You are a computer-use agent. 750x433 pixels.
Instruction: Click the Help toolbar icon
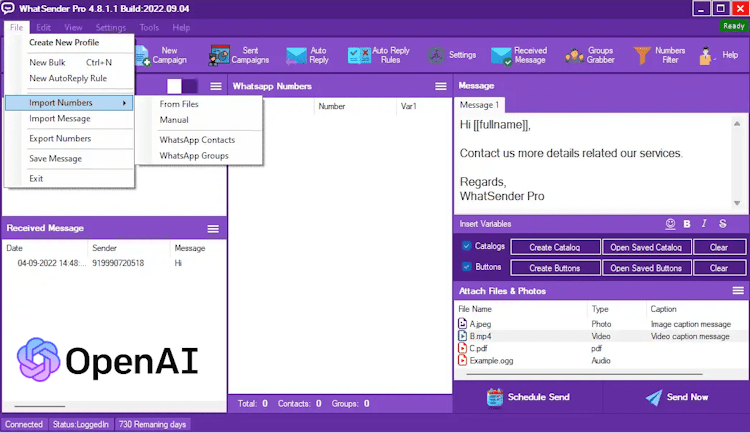718,56
